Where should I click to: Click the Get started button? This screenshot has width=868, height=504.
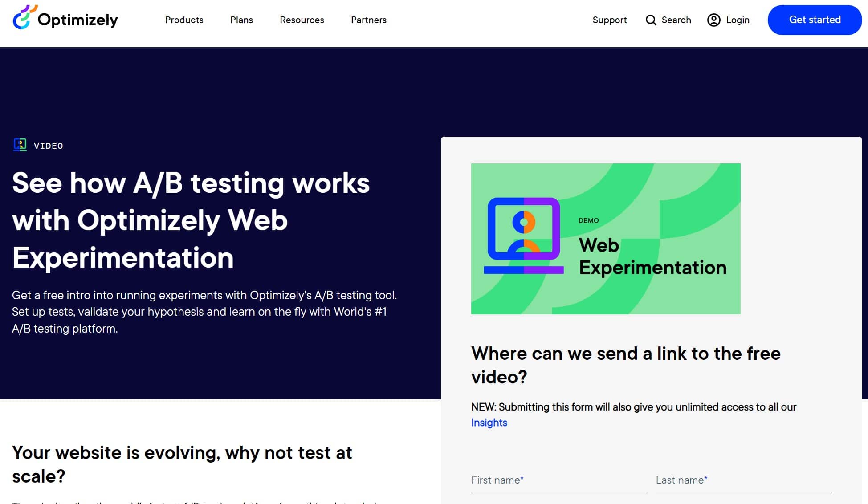815,20
